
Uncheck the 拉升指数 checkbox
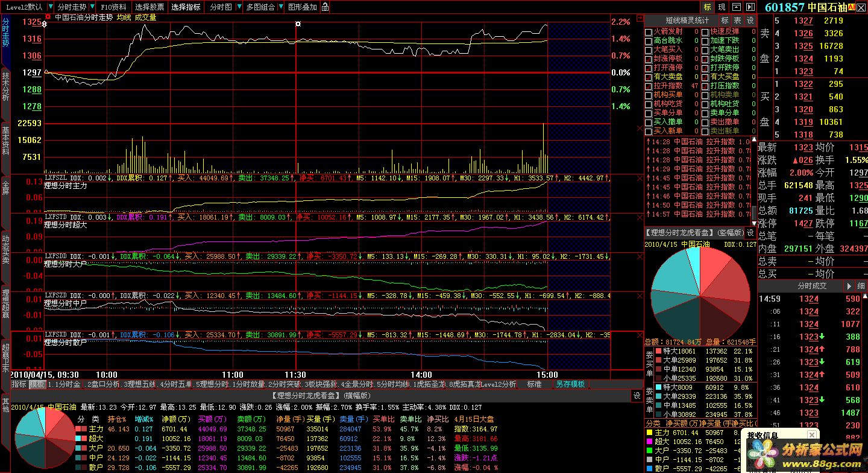[x=649, y=86]
